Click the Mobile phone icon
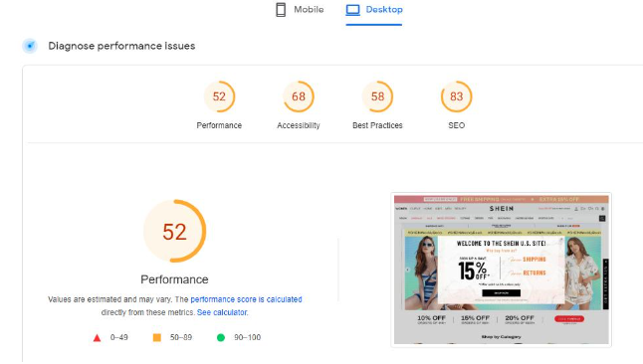 click(x=281, y=9)
